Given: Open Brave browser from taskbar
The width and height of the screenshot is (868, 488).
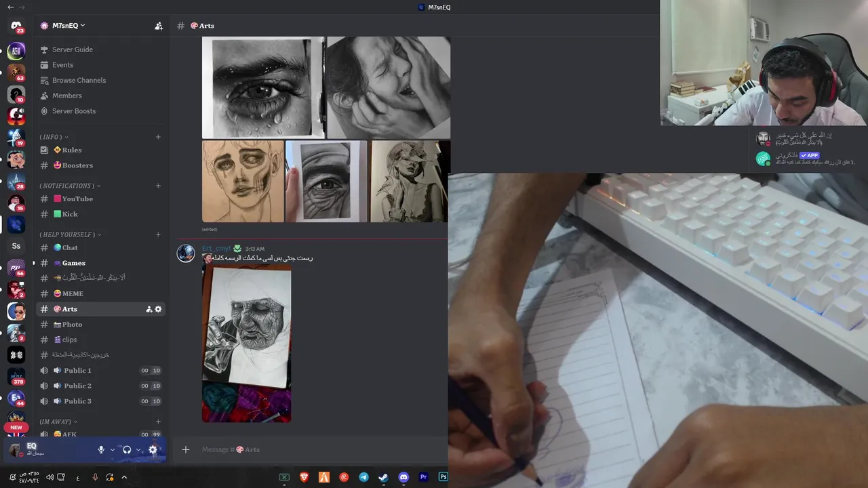Looking at the screenshot, I should (304, 477).
